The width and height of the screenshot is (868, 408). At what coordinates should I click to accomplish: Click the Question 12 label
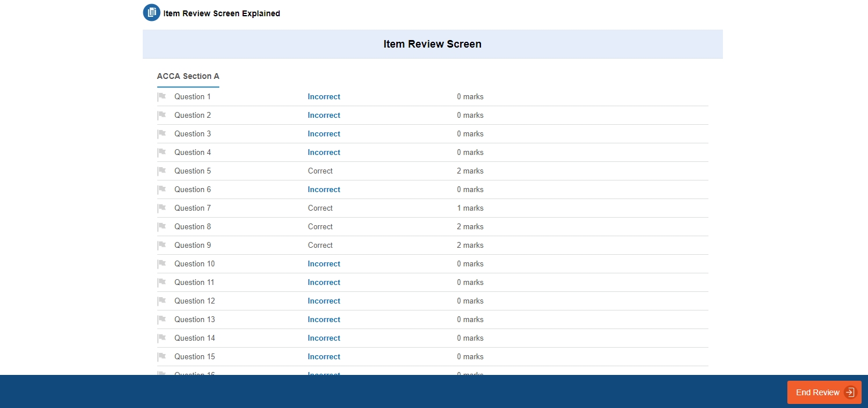click(194, 301)
